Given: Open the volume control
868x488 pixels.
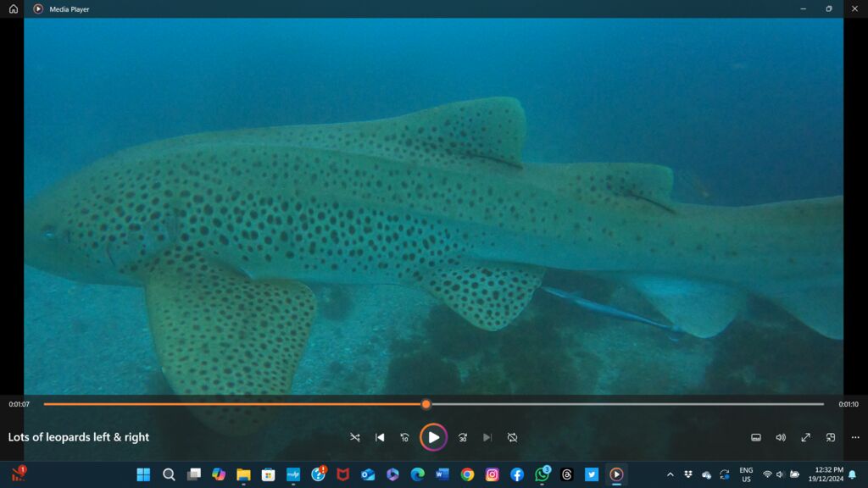Looking at the screenshot, I should tap(781, 437).
